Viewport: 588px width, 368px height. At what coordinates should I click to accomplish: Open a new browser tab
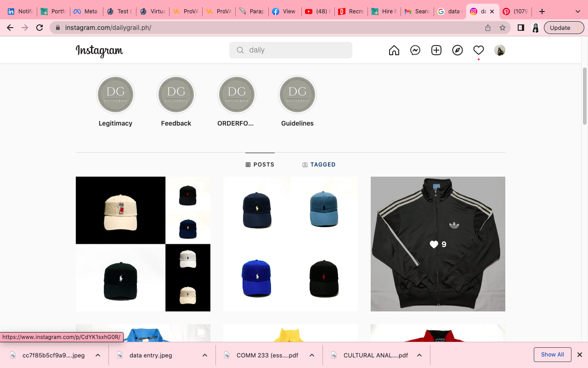pyautogui.click(x=542, y=11)
